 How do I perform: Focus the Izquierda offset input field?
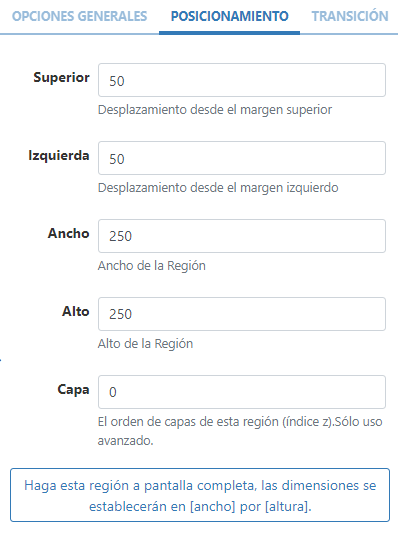point(242,158)
